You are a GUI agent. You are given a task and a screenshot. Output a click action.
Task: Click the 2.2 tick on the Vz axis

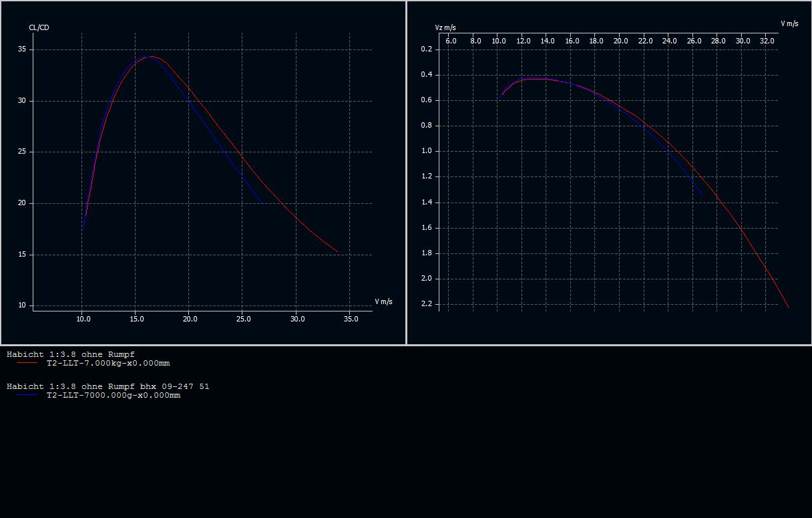[427, 304]
